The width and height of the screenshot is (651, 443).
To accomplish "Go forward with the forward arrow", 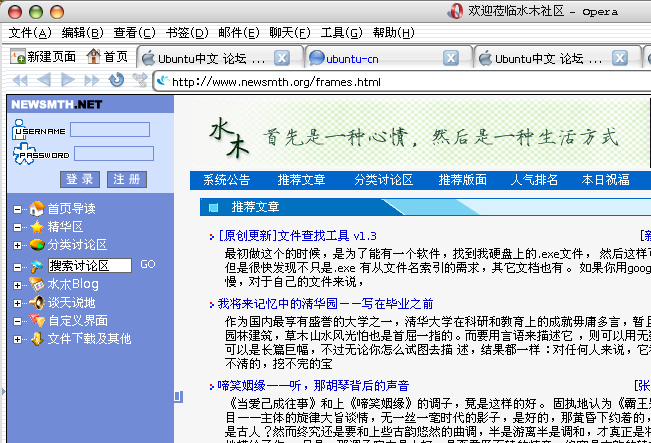I will [67, 79].
